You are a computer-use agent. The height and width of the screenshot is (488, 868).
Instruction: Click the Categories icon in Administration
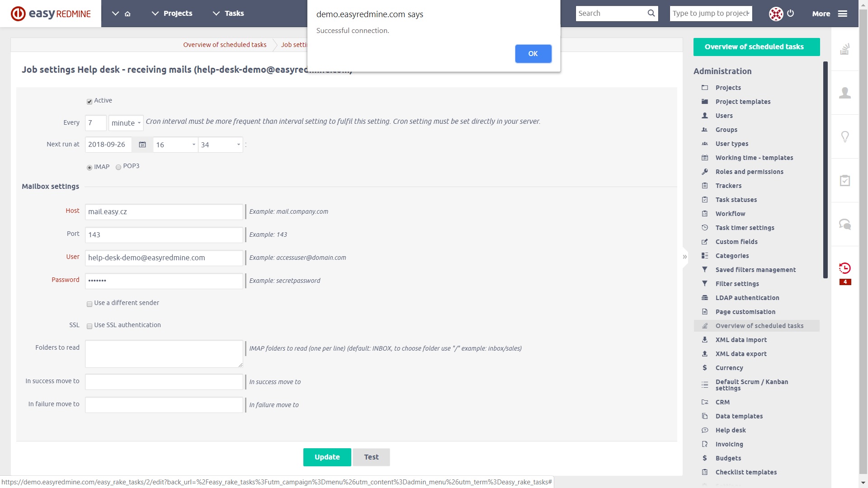click(x=705, y=256)
